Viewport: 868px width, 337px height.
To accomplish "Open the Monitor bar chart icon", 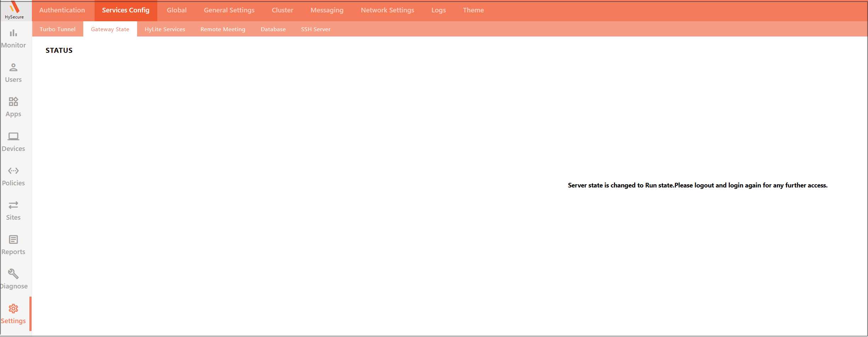I will tap(13, 33).
